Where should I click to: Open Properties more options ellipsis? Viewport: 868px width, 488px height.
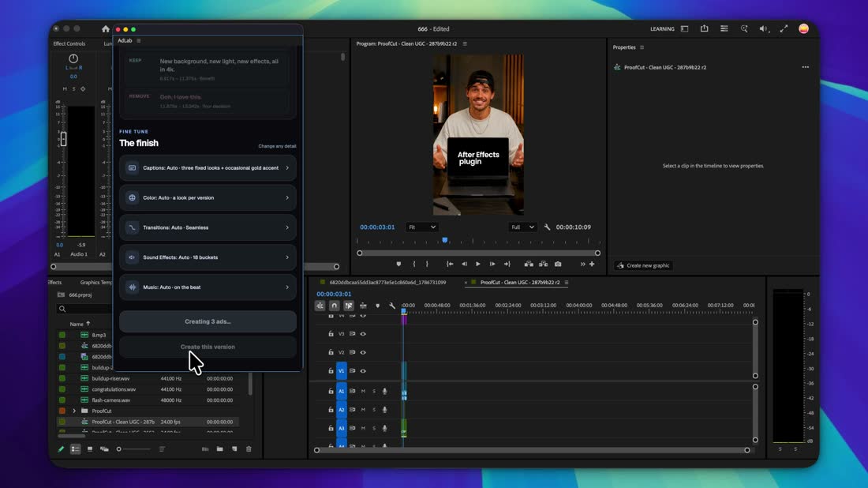tap(806, 68)
